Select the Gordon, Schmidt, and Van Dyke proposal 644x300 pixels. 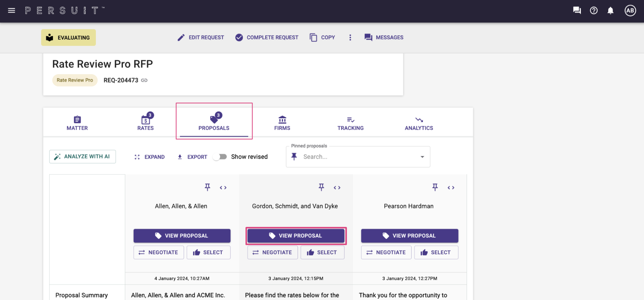point(322,253)
